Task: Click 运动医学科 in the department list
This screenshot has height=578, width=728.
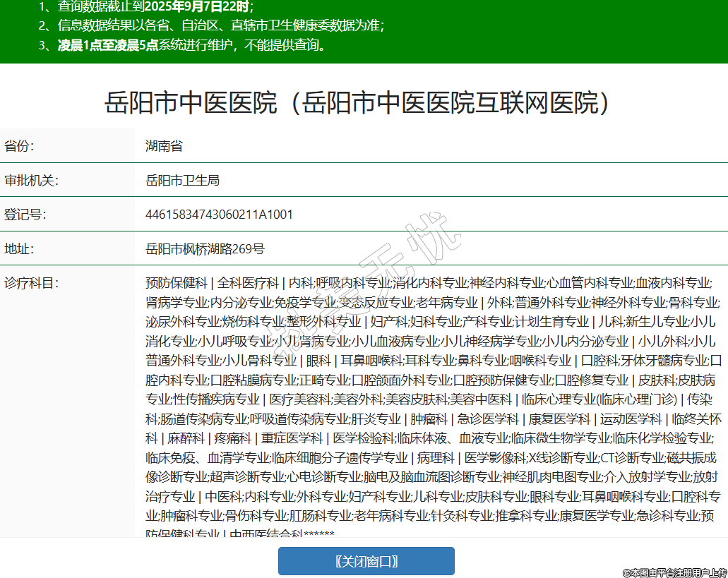Action: (631, 418)
